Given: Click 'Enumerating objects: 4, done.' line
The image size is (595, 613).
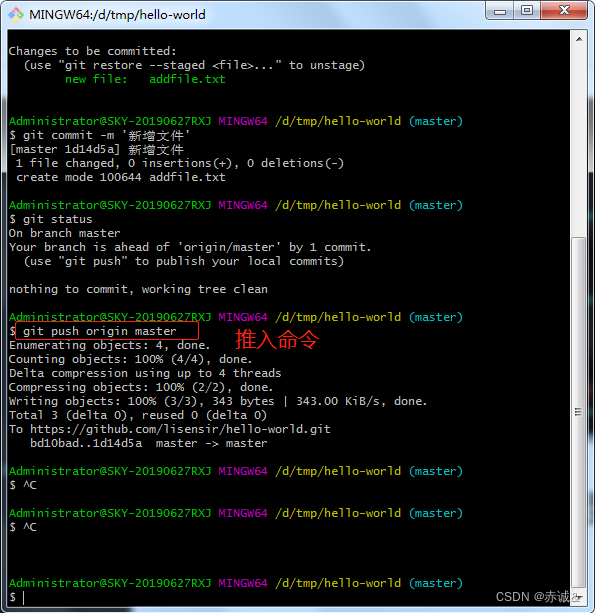Looking at the screenshot, I should point(109,345).
